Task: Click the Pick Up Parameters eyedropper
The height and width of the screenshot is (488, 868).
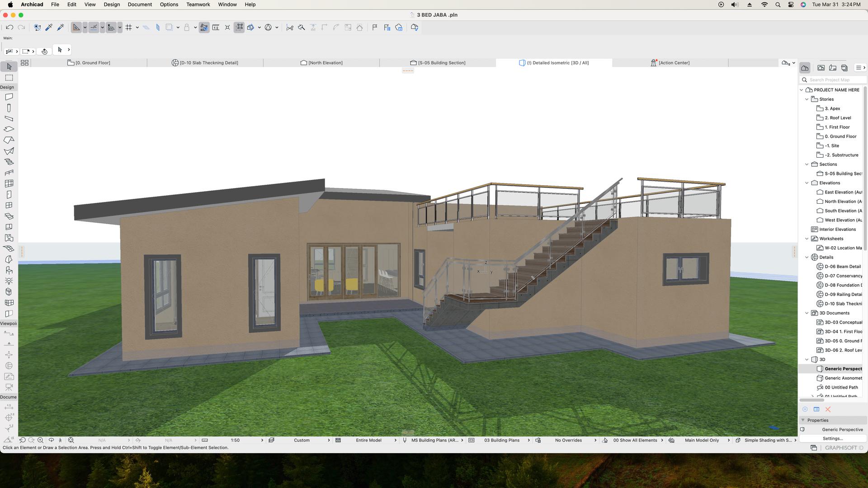Action: point(49,28)
